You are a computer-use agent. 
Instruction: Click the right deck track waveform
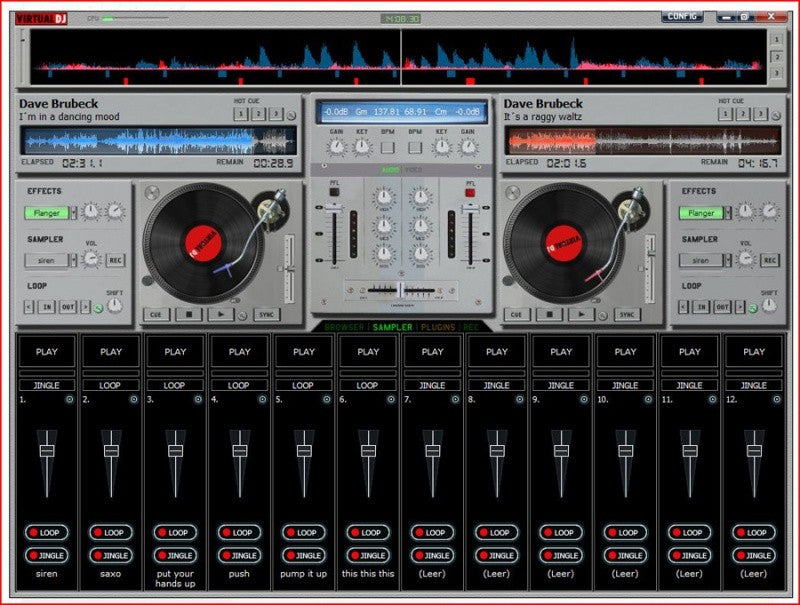643,140
